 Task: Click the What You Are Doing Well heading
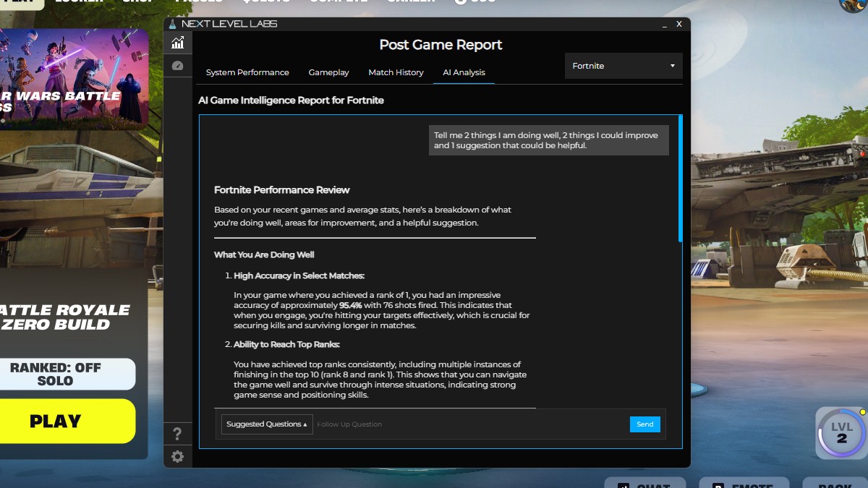pos(264,254)
